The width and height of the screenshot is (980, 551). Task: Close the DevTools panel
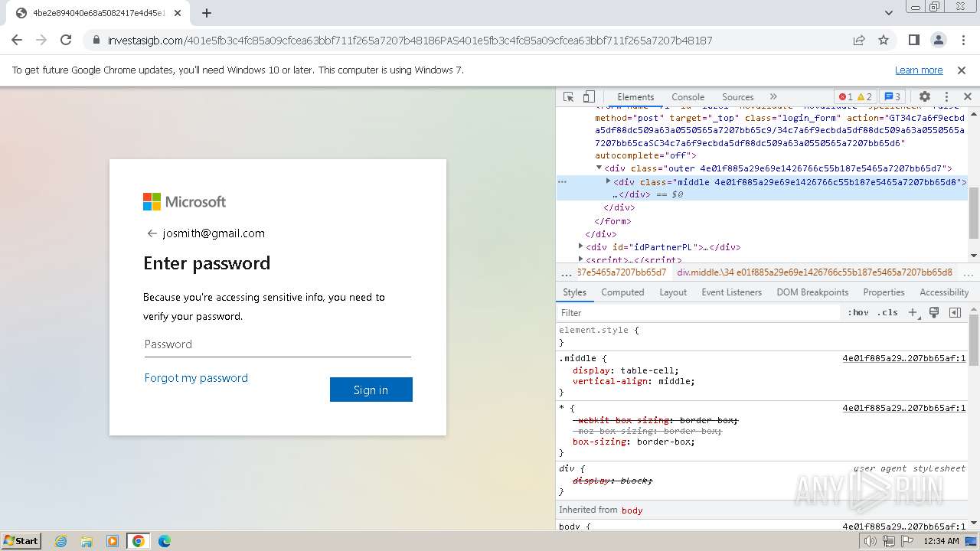pos(967,97)
